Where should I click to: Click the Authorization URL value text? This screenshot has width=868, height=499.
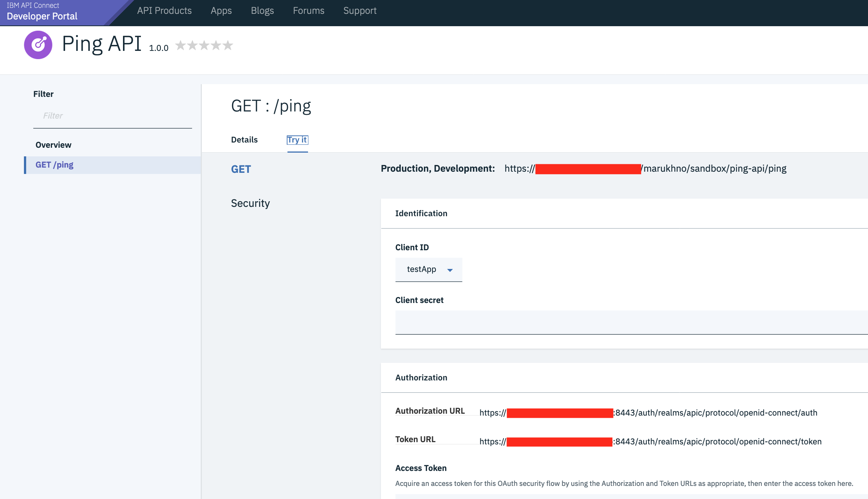(x=648, y=413)
